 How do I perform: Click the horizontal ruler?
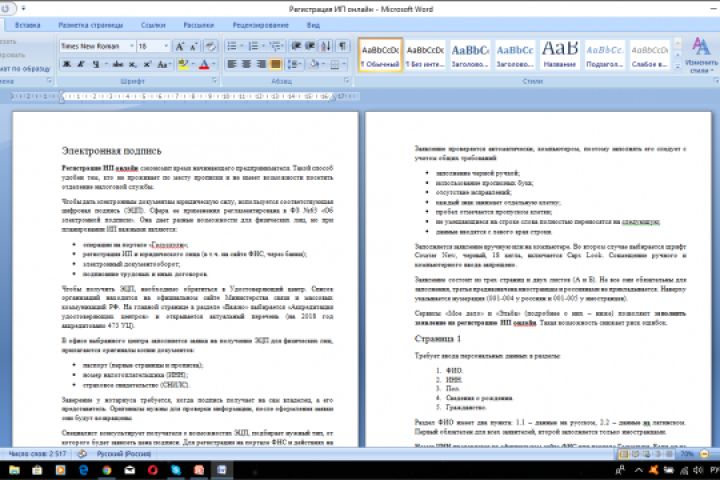[x=185, y=96]
